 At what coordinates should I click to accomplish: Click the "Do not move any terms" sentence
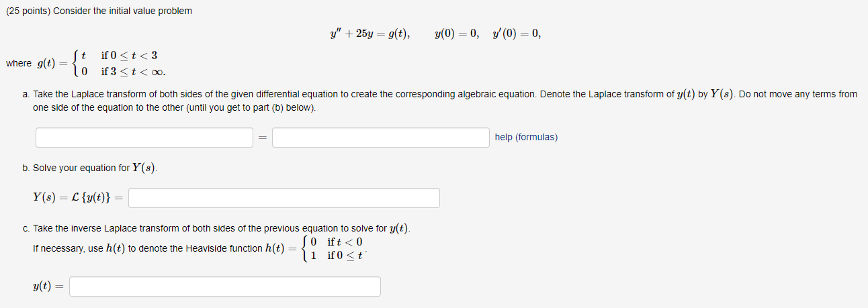pyautogui.click(x=445, y=101)
